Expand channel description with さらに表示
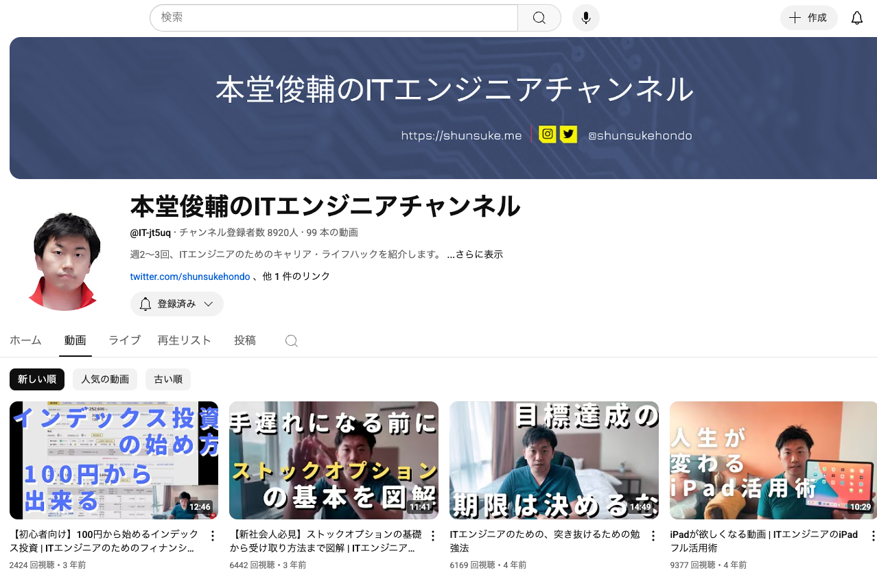Viewport: 877px width, 588px height. [475, 255]
